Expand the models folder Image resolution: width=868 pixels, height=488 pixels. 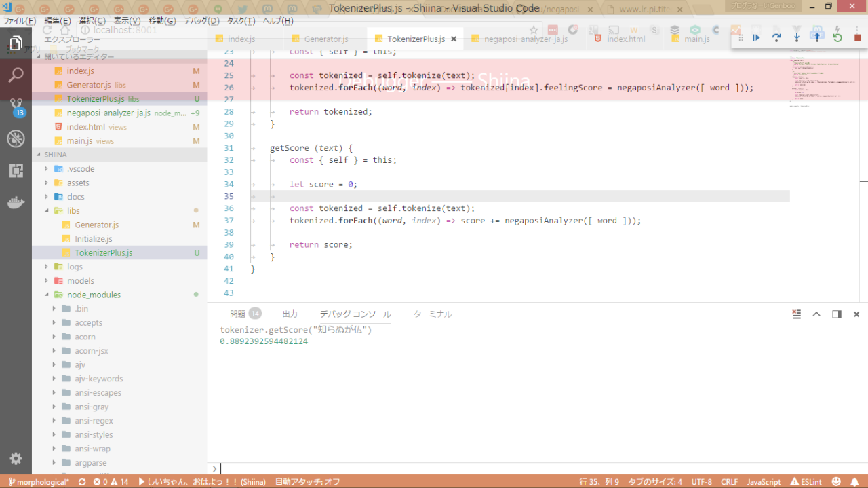click(80, 280)
